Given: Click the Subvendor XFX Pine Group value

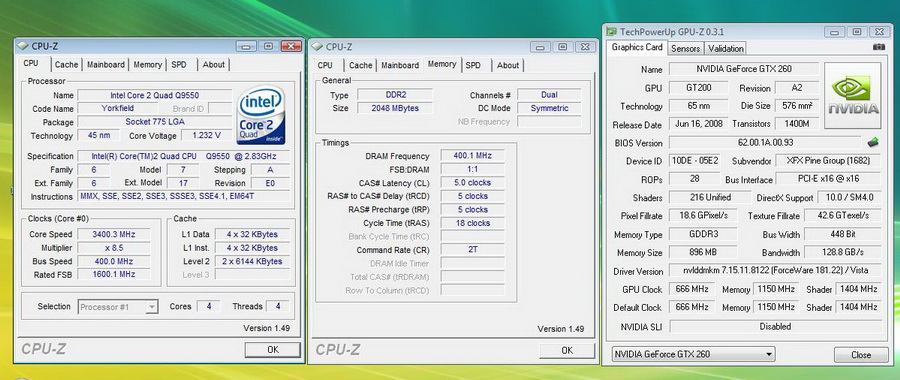Looking at the screenshot, I should tap(828, 161).
